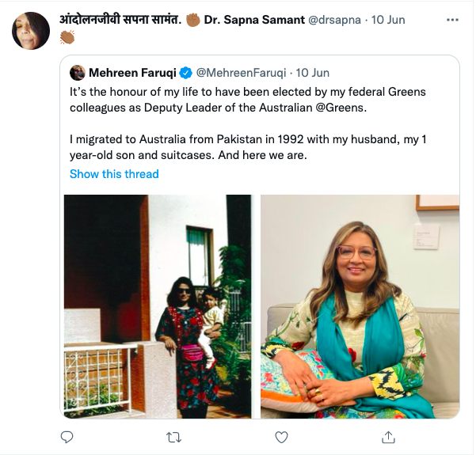Click the reply speech bubble icon
This screenshot has width=476, height=455.
click(x=67, y=437)
